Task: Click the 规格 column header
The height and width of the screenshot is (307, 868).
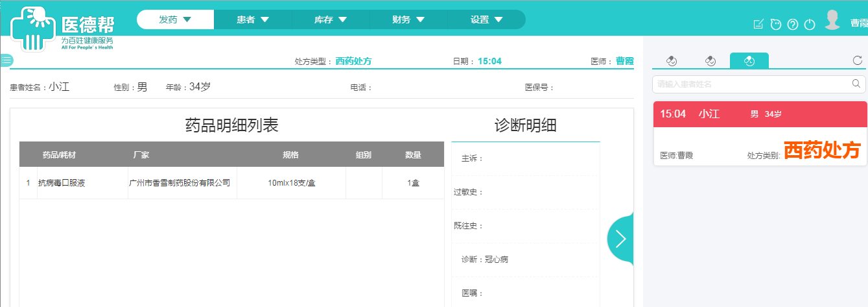Action: coord(291,154)
